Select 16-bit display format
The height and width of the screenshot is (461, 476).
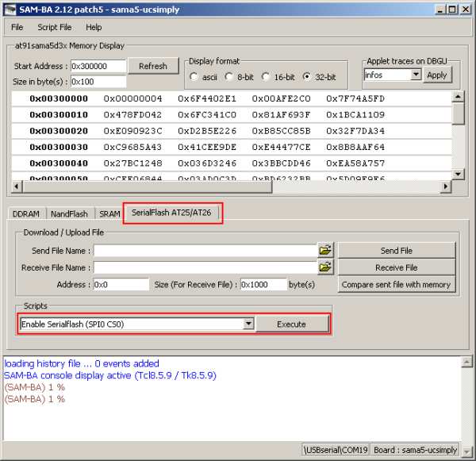tap(266, 77)
